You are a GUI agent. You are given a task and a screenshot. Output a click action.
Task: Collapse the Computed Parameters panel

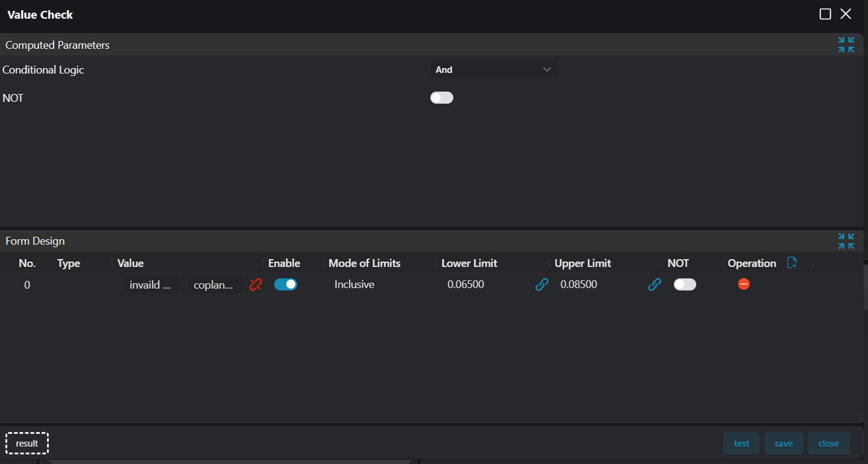(846, 45)
